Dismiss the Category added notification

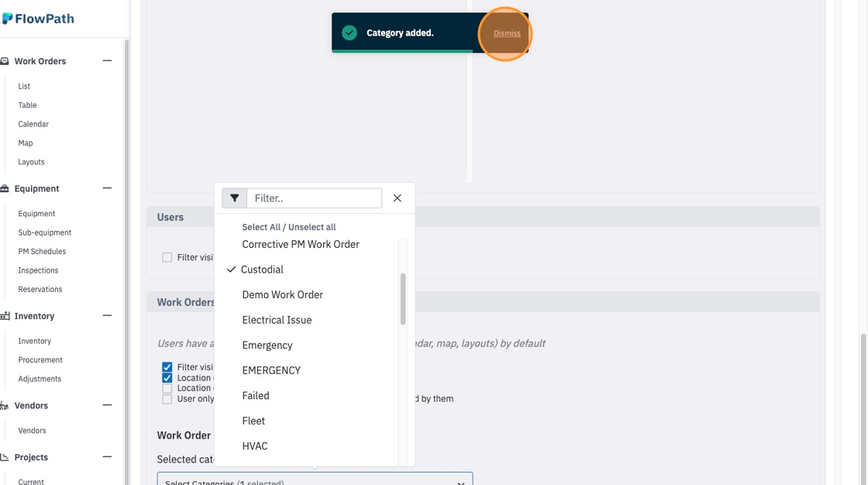tap(507, 33)
